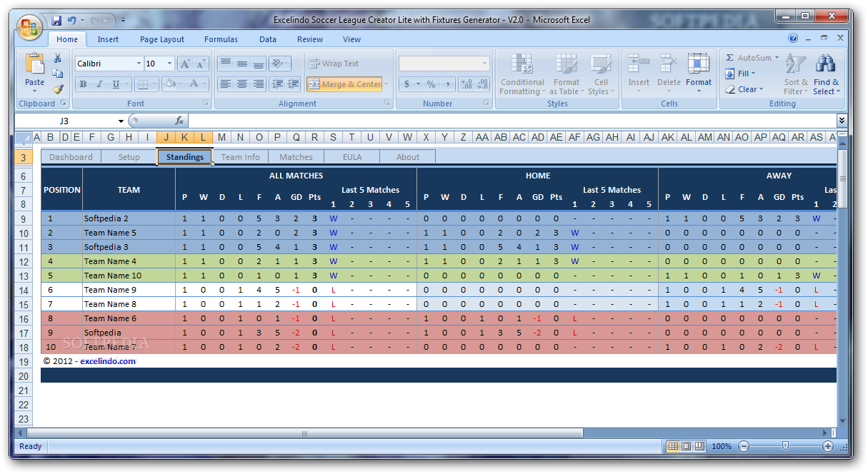Viewport: 868px width, 474px height.
Task: Open Excel Help question mark icon
Action: click(793, 39)
